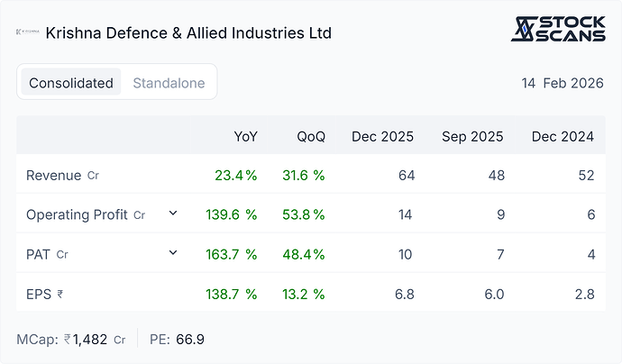Click the PE value 66.9
Viewport: 622px width, 364px height.
coord(190,340)
